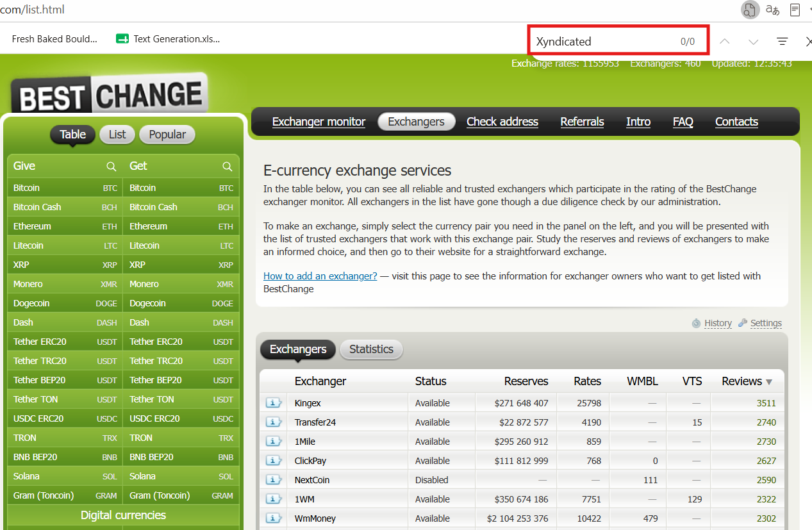Image resolution: width=812 pixels, height=530 pixels.
Task: Open 'How to add an exchanger?' link
Action: 320,276
